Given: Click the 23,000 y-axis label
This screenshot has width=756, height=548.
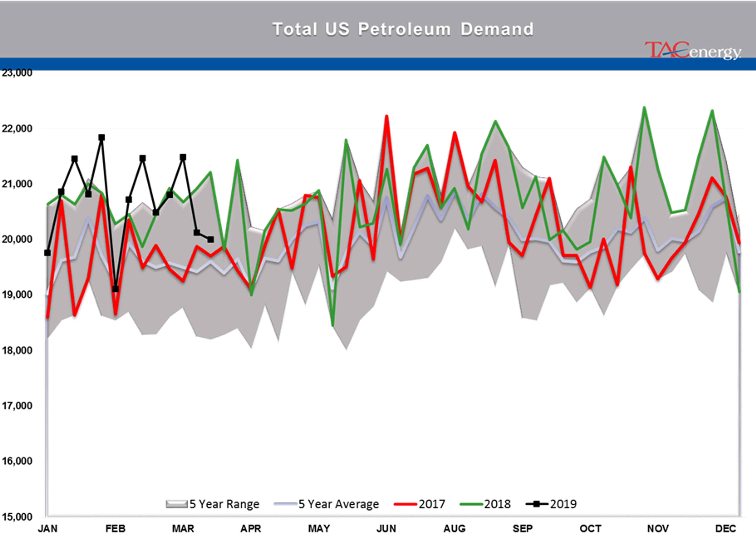Looking at the screenshot, I should 17,73.
